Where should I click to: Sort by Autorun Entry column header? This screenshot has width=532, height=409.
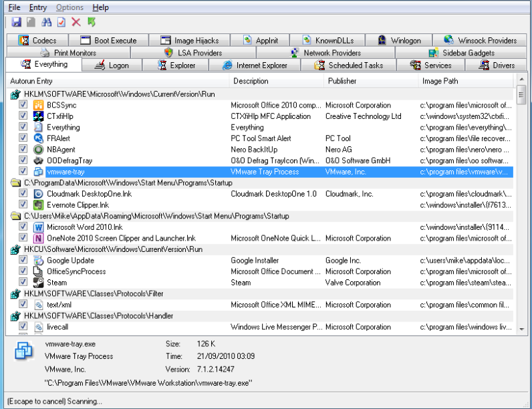[x=118, y=81]
